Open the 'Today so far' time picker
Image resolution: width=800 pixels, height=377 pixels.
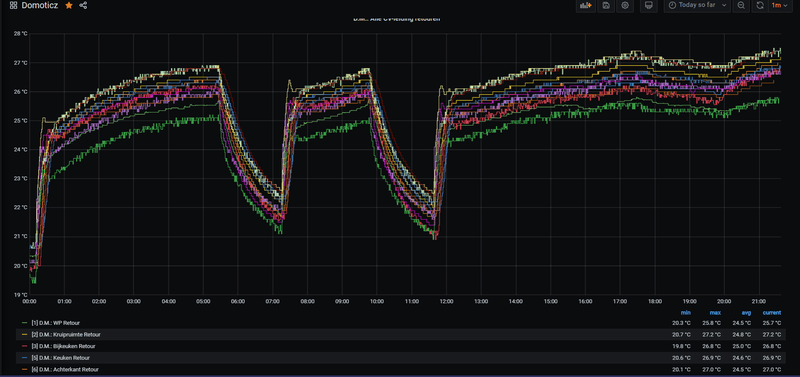coord(697,5)
